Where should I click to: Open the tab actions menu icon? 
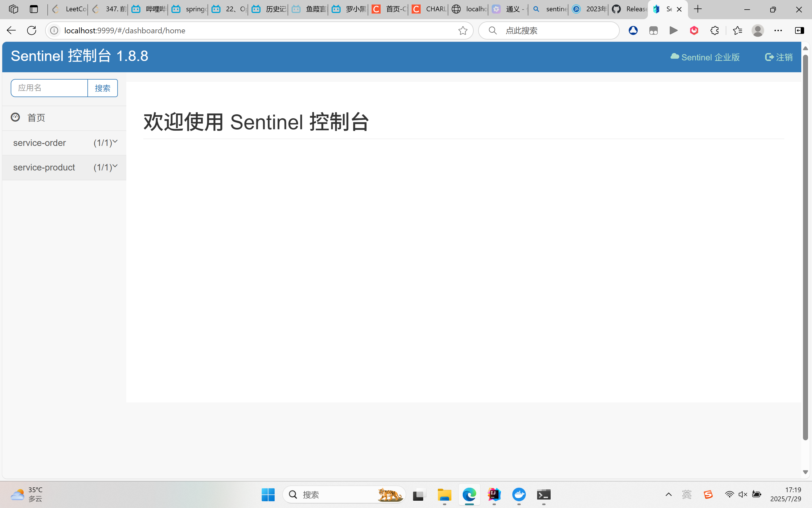[34, 9]
